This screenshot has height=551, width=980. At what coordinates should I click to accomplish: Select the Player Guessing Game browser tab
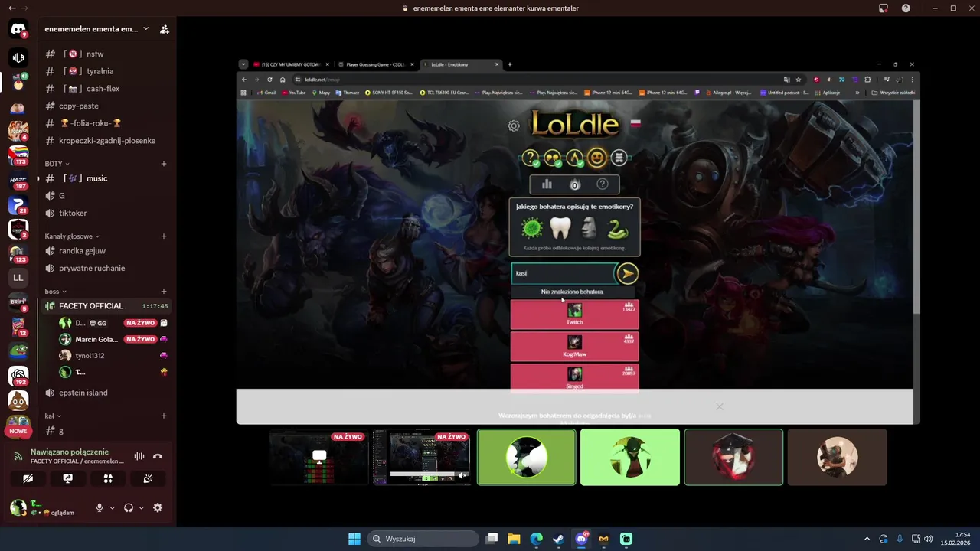coord(375,64)
